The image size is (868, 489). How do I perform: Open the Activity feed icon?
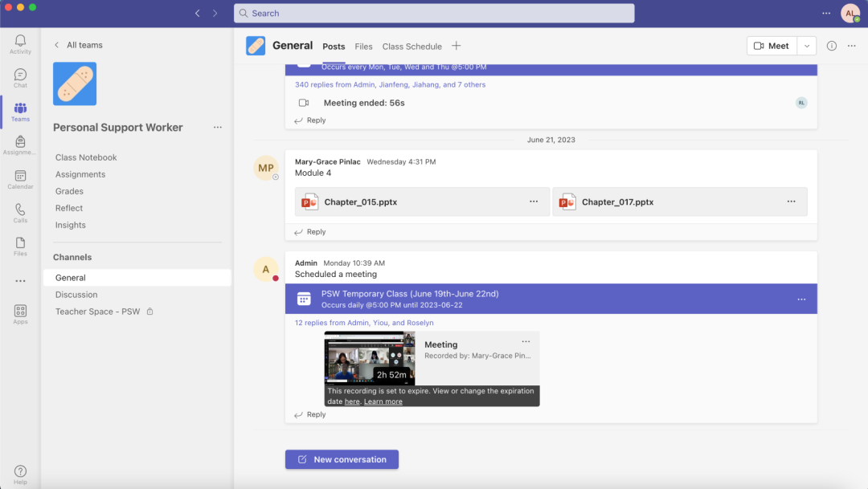pos(20,43)
